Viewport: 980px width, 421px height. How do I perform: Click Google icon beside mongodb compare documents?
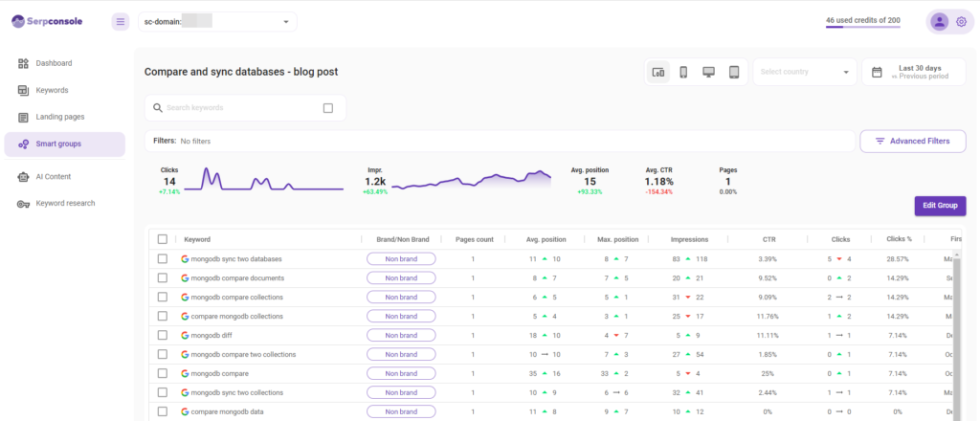(185, 278)
